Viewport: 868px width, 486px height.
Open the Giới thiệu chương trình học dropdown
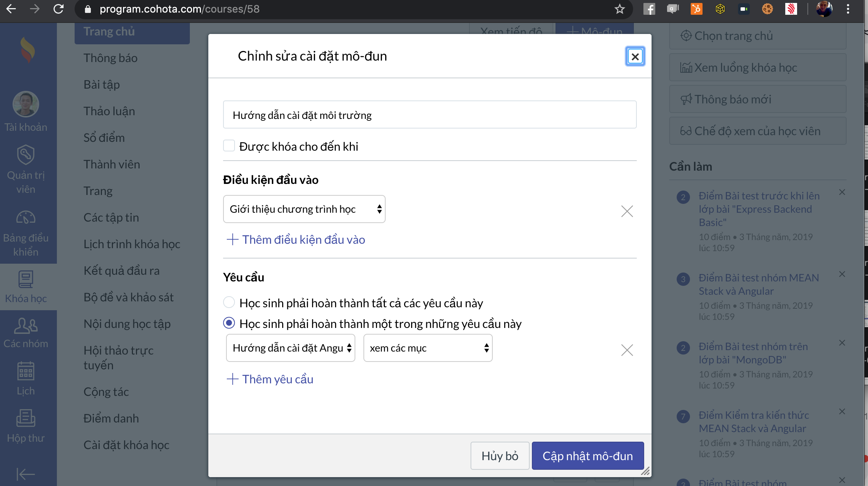pos(304,209)
